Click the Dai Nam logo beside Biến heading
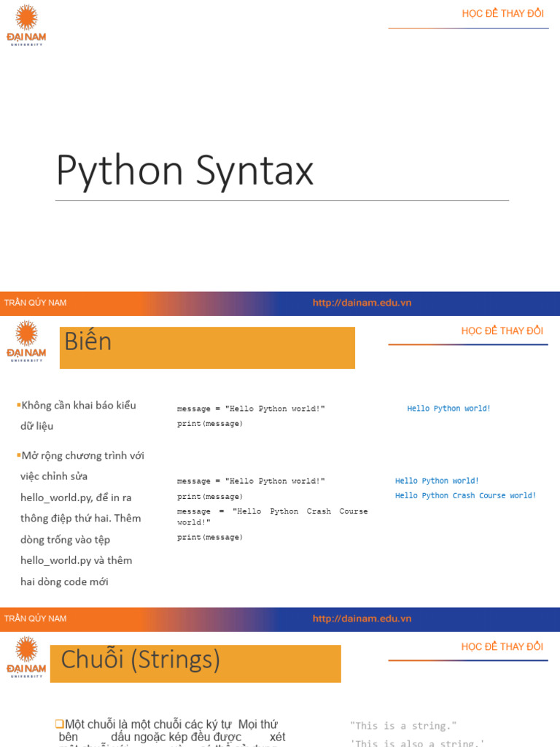 coord(26,341)
